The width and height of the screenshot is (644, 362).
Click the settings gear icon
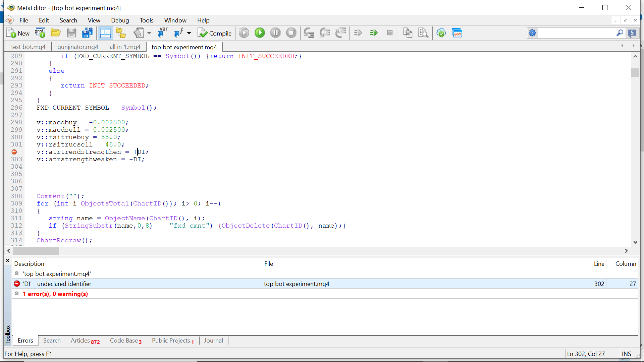[x=532, y=33]
